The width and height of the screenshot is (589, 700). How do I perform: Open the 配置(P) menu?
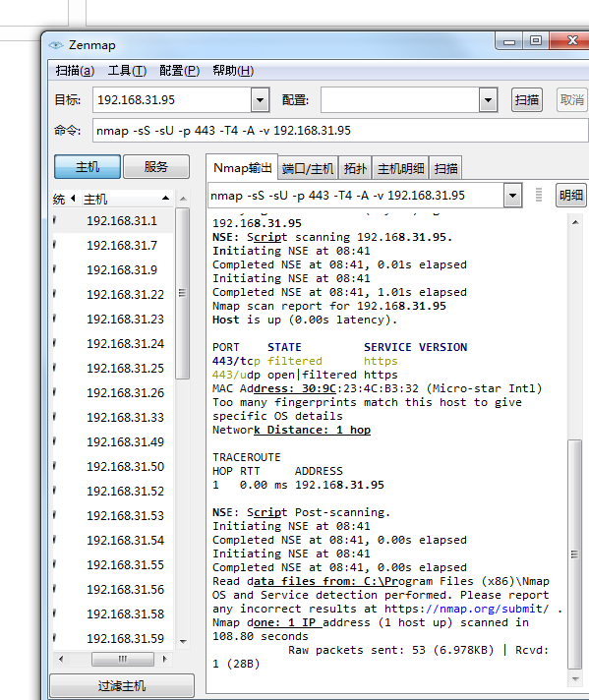(x=180, y=71)
